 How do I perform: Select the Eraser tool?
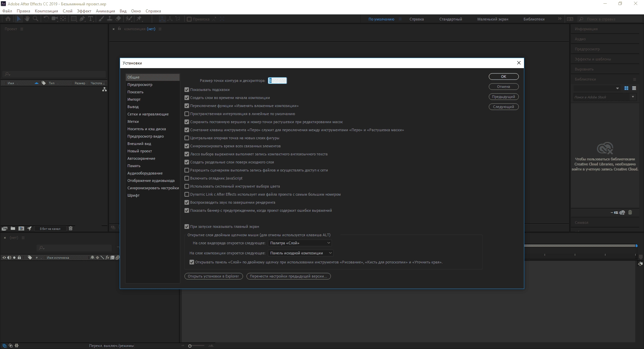(x=118, y=19)
